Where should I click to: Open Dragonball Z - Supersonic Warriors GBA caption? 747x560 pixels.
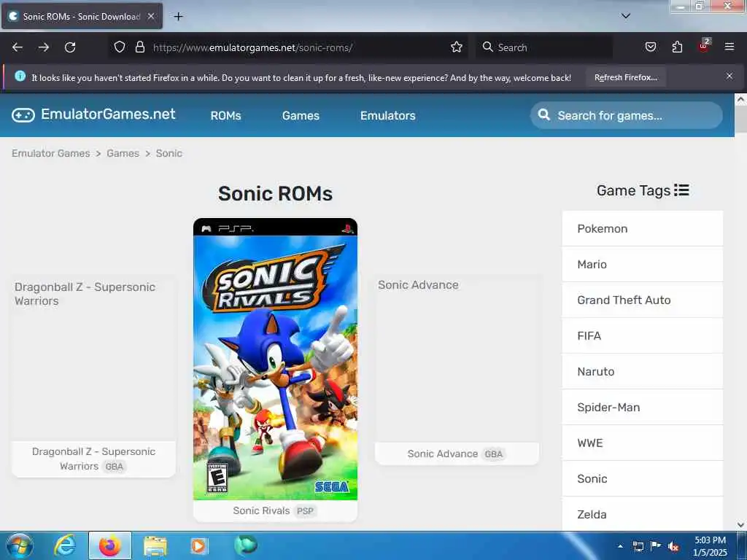coord(94,459)
